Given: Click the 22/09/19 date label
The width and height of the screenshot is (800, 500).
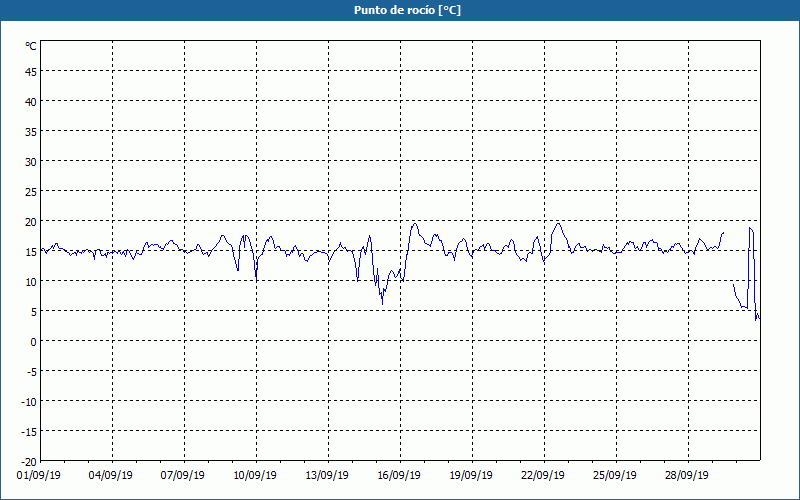Looking at the screenshot, I should click(543, 475).
